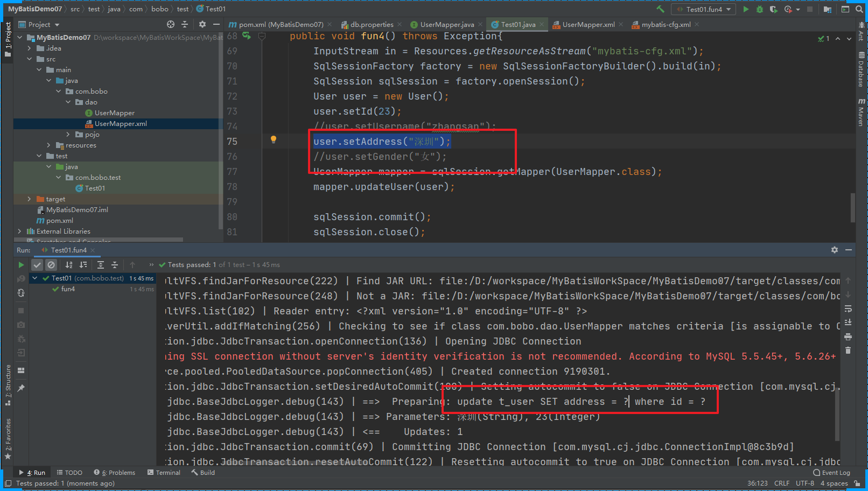Toggle the 2: Favorites tool window
868x491 pixels.
pyautogui.click(x=8, y=439)
